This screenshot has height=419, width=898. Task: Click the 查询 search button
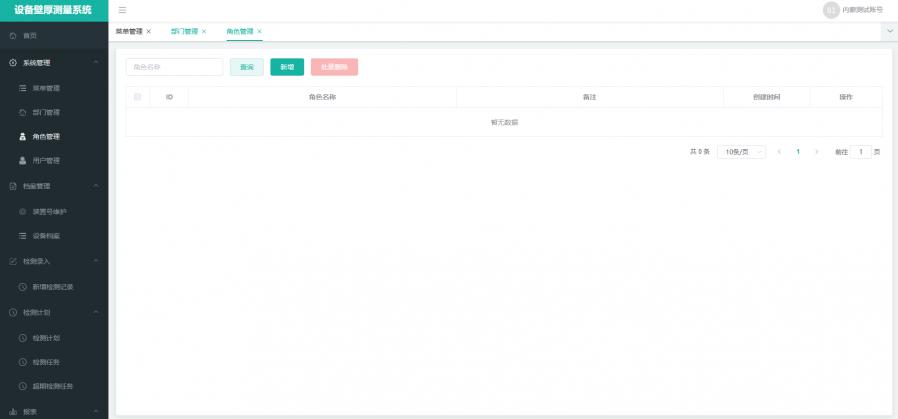coord(246,67)
